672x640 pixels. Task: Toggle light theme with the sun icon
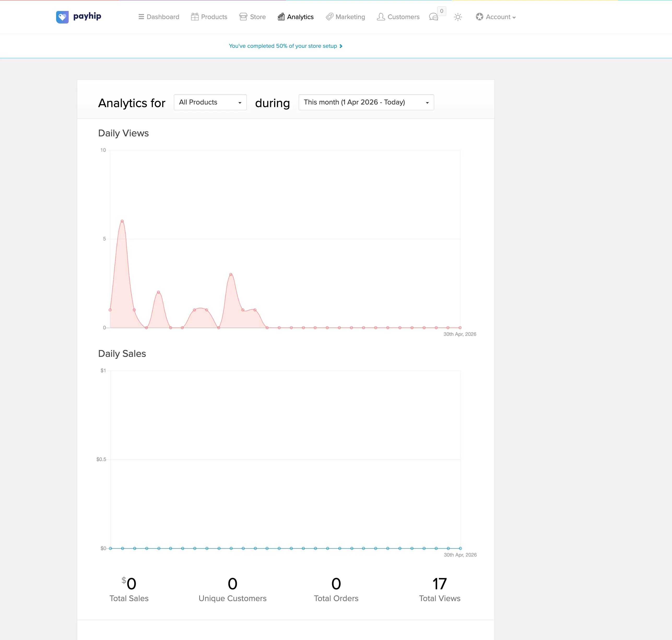pos(458,17)
